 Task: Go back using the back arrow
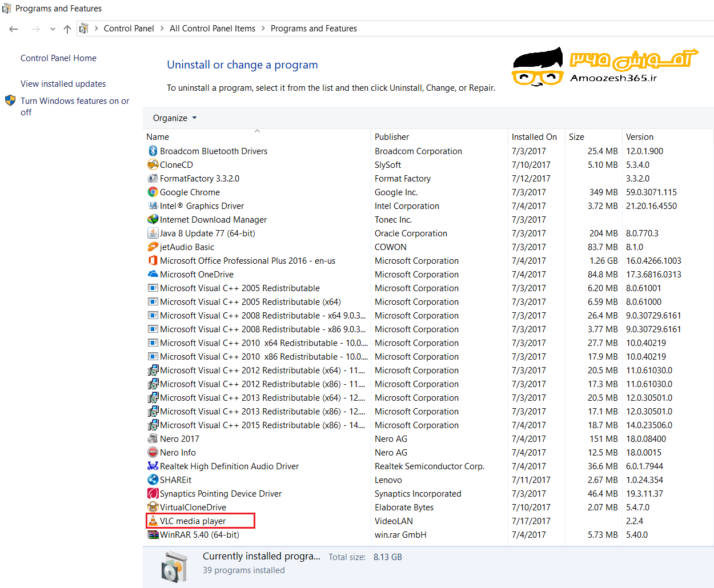point(14,29)
